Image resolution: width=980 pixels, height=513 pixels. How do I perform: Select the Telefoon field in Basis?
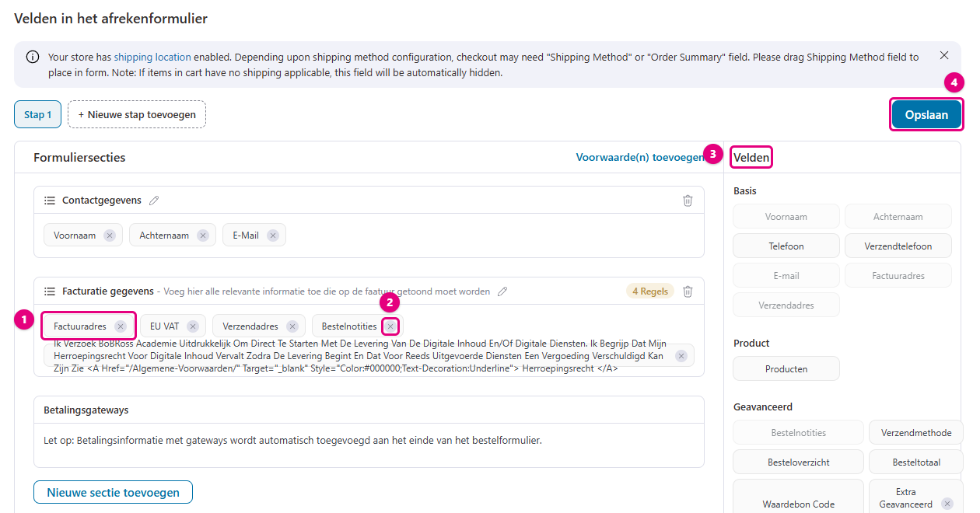tap(786, 246)
